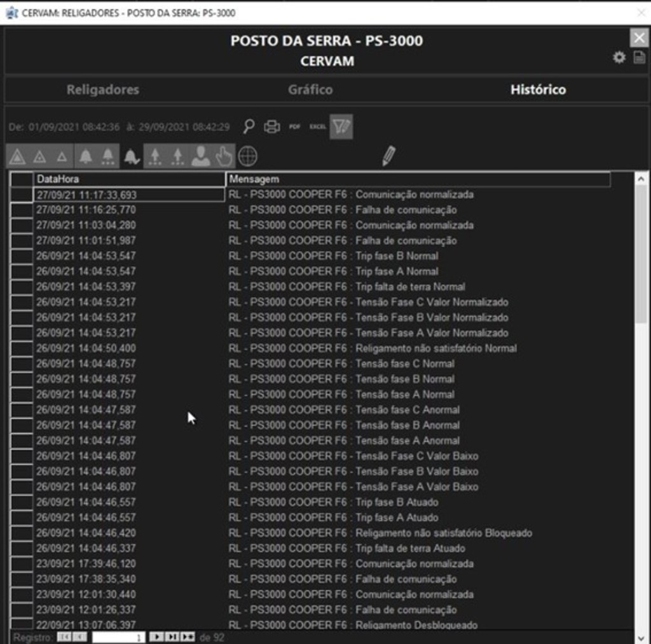
Task: Export history to PDF
Action: (x=295, y=127)
